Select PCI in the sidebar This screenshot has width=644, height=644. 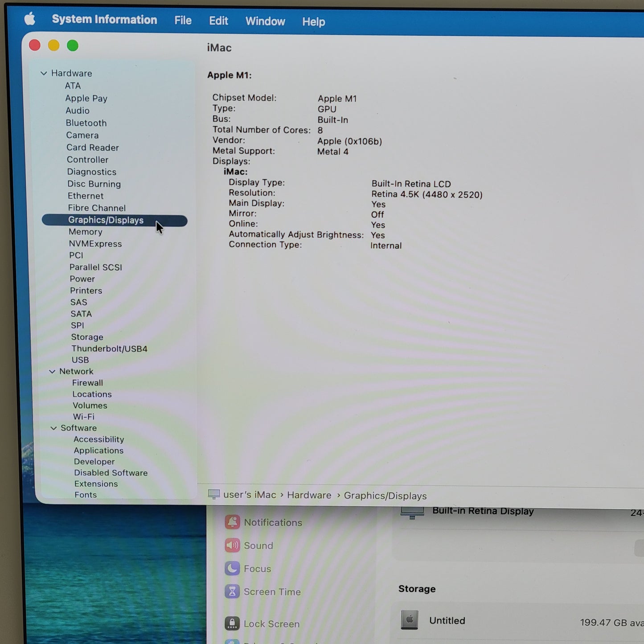tap(76, 255)
